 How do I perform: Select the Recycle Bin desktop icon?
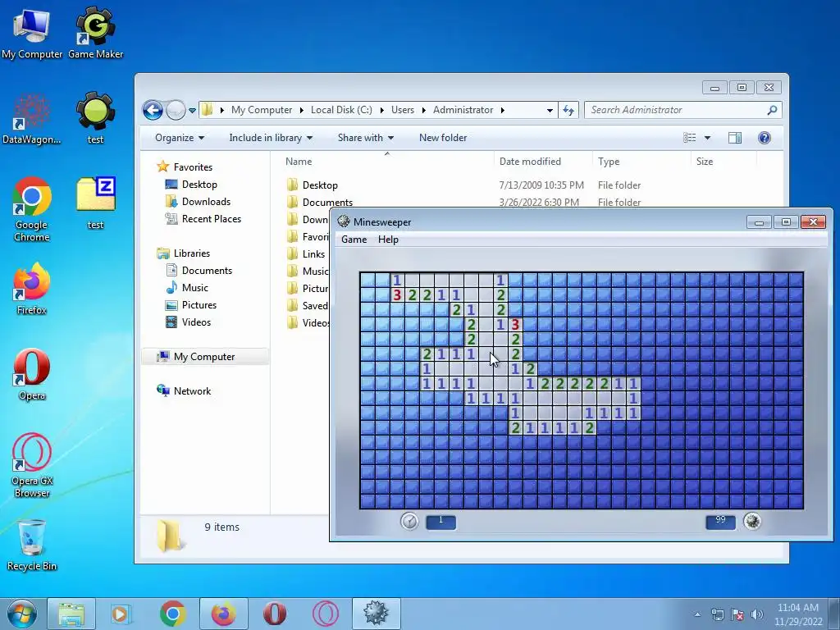click(x=32, y=546)
